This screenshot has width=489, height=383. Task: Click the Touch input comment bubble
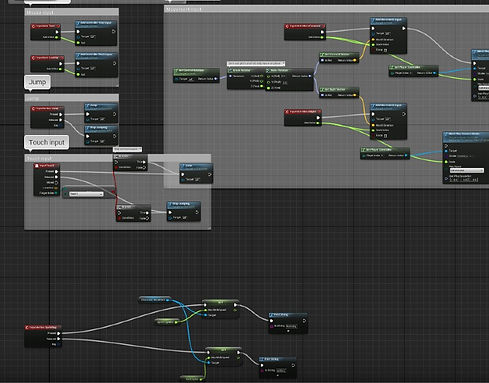[46, 142]
